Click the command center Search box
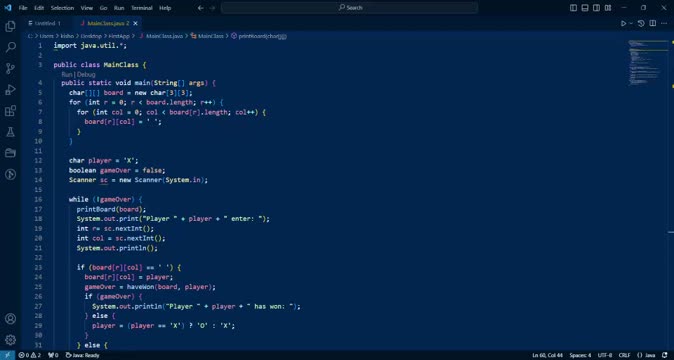 (349, 8)
